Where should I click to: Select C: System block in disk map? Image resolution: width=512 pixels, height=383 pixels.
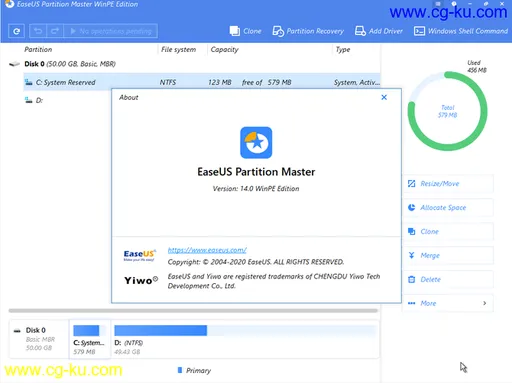pos(89,339)
